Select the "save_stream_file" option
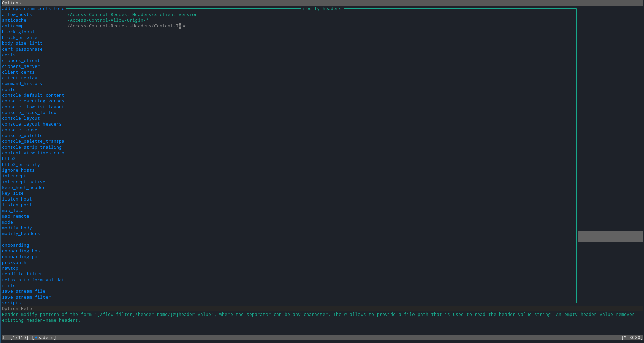 24,291
